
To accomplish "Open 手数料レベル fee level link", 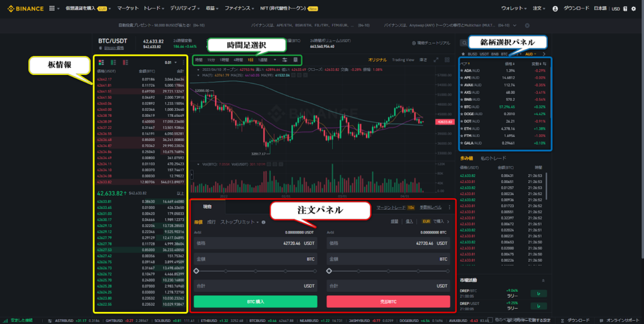I will 430,208.
